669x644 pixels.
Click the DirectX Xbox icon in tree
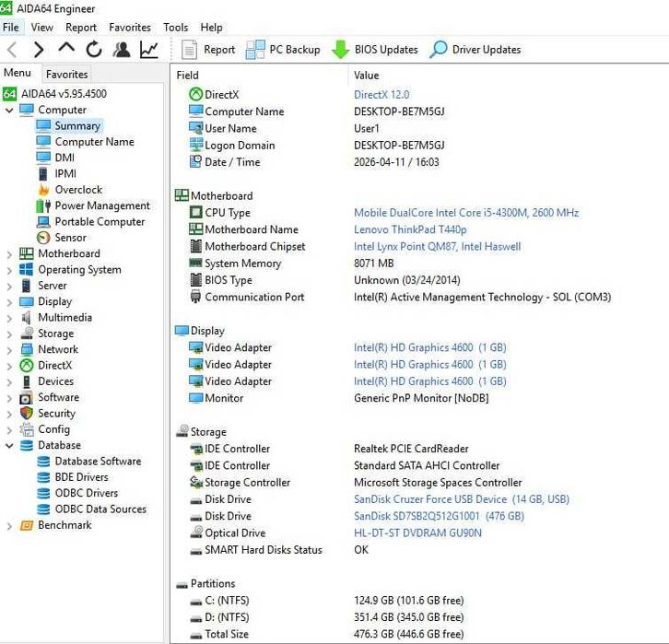pyautogui.click(x=27, y=366)
